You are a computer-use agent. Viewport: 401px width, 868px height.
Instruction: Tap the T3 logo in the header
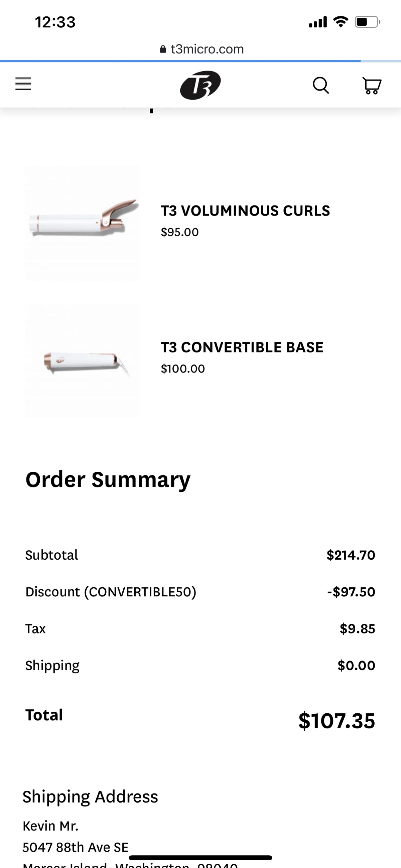200,85
